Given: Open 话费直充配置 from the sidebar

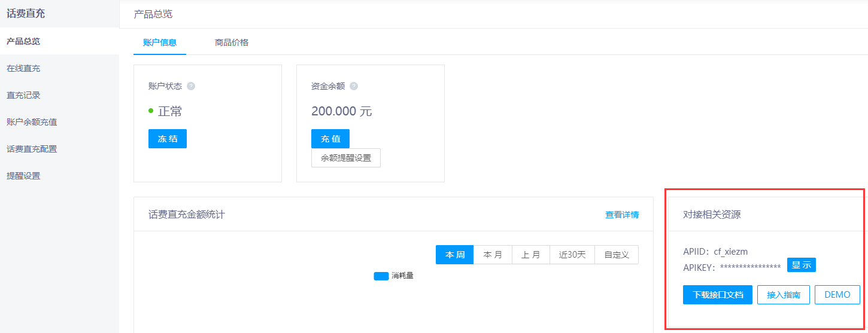Looking at the screenshot, I should coord(32,149).
